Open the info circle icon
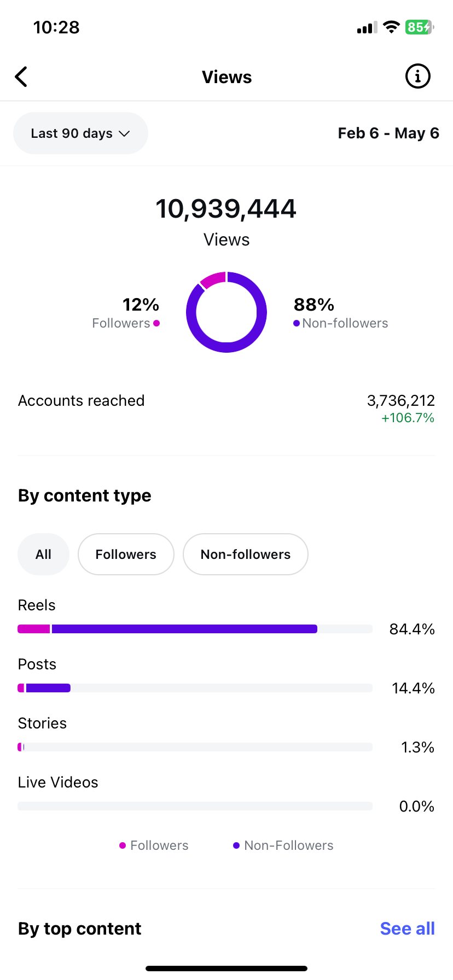 pos(418,77)
